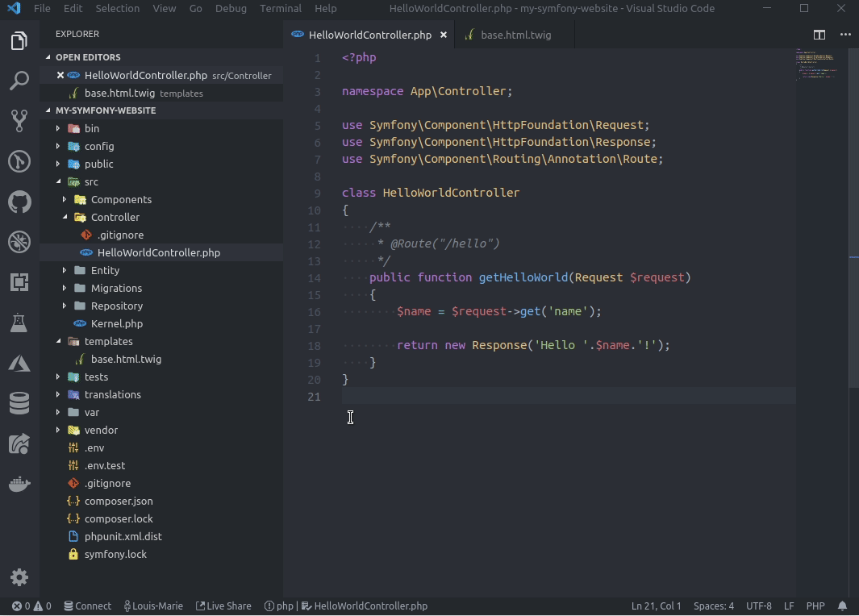Show errors and warnings count in status bar
The image size is (859, 616).
[x=31, y=606]
